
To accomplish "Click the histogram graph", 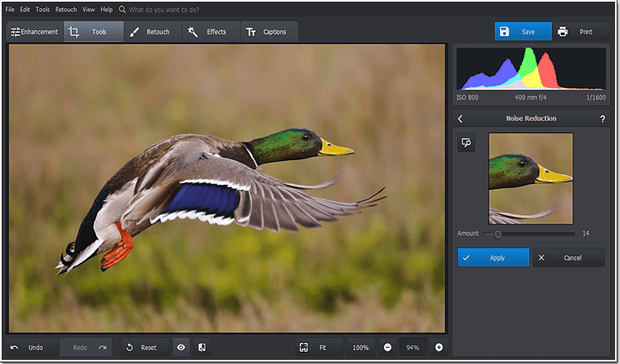I will coord(530,69).
